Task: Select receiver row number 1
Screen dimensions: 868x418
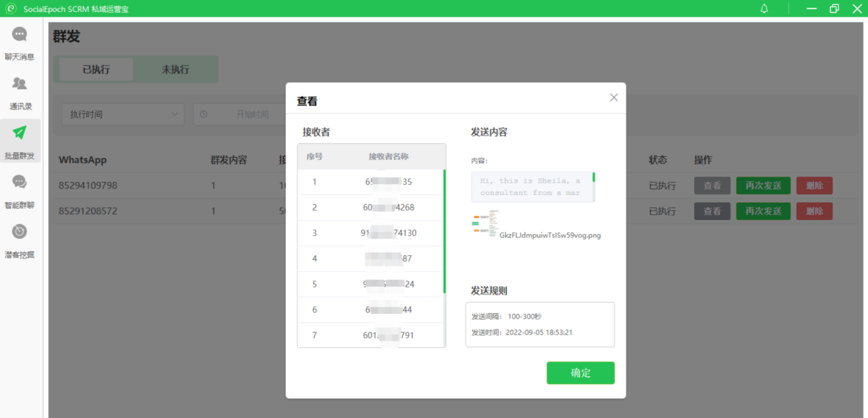Action: (370, 182)
